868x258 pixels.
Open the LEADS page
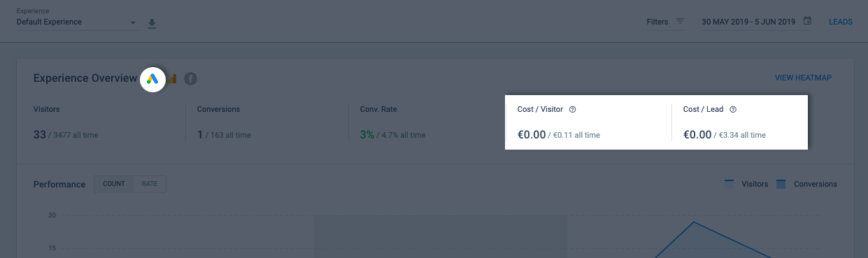point(841,22)
